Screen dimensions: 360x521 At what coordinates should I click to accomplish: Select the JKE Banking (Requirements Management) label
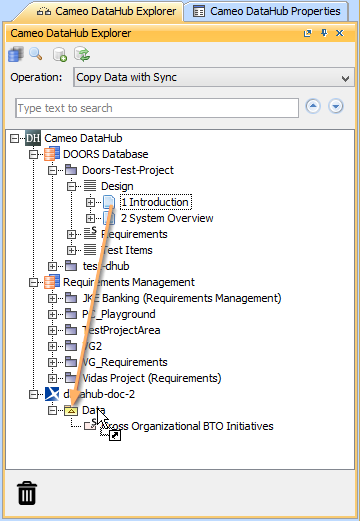(182, 298)
